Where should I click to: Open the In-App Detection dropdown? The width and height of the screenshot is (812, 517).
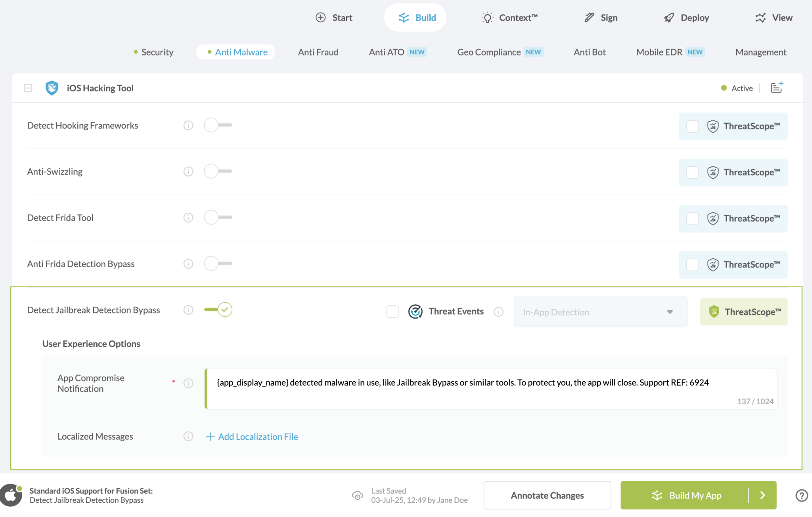[x=600, y=312]
